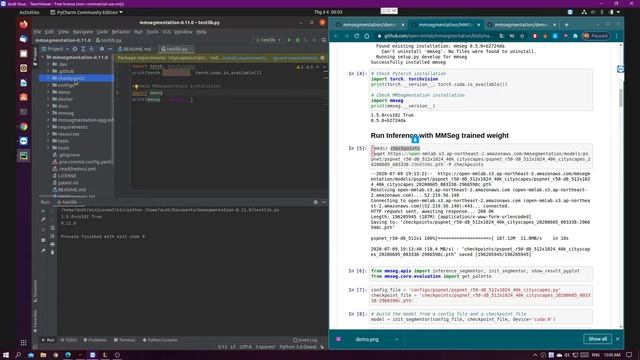Open Project panel settings gear
Image resolution: width=640 pixels, height=360 pixels.
tap(102, 49)
